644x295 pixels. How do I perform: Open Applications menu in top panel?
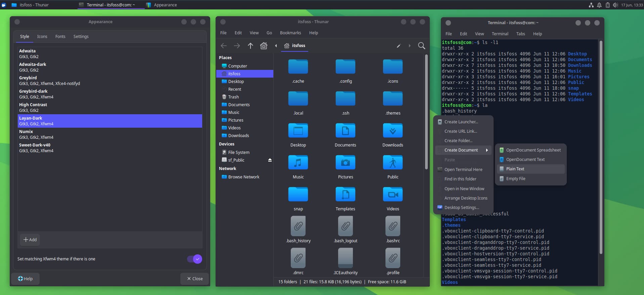click(x=4, y=5)
